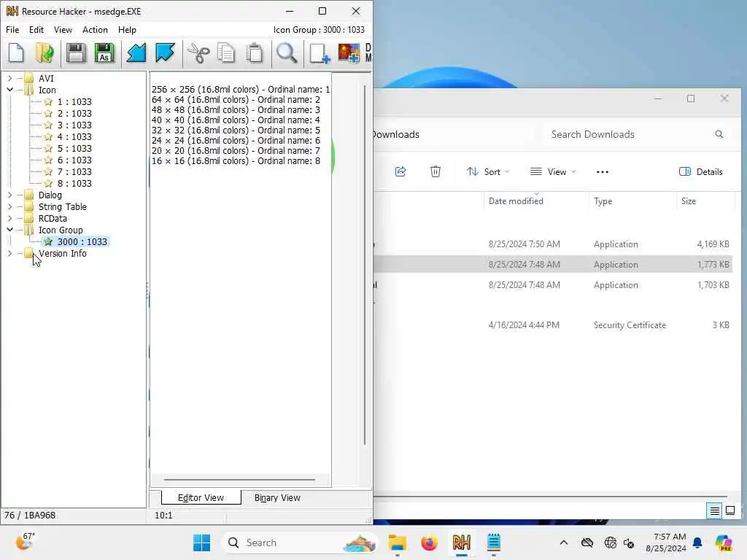Expand the AVI folder node

(x=10, y=78)
